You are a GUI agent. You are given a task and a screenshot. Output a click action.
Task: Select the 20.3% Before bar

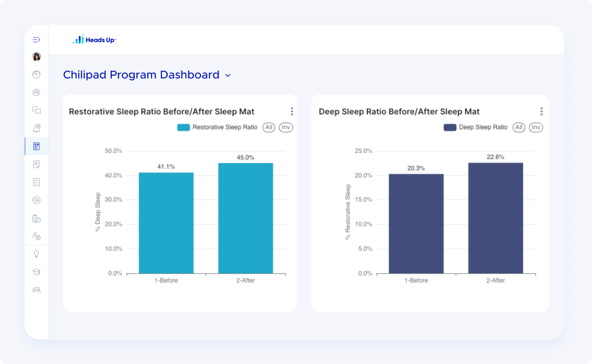(416, 224)
